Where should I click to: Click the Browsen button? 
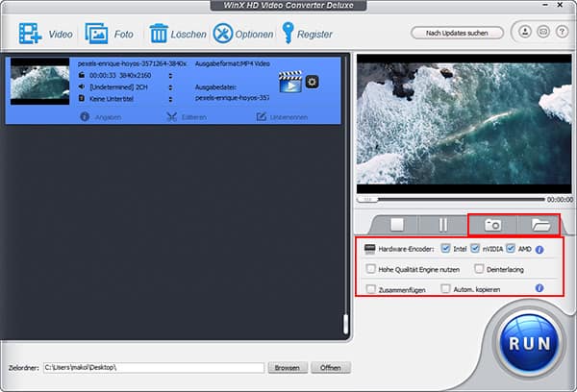pos(288,367)
